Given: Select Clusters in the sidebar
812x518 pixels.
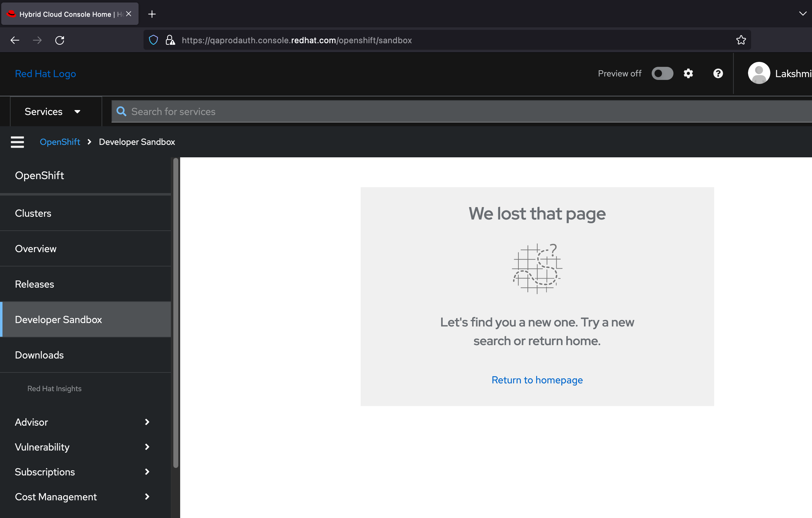Looking at the screenshot, I should [x=33, y=213].
